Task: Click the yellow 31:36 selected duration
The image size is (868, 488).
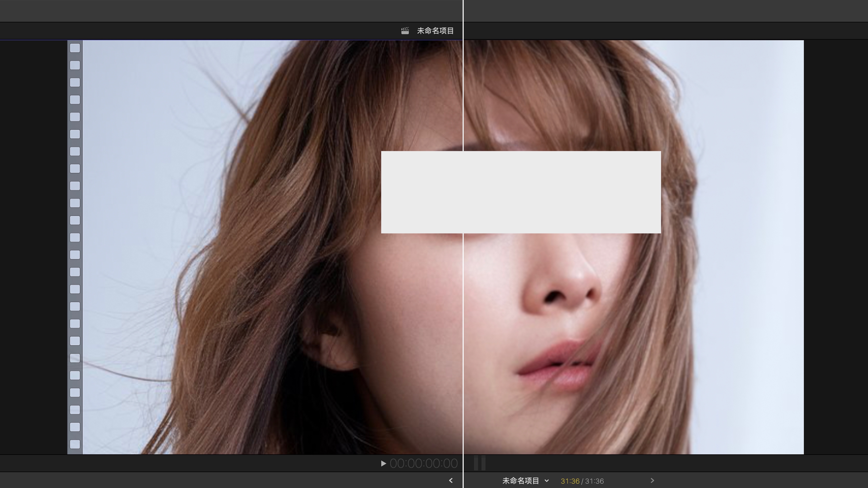Action: (x=570, y=481)
